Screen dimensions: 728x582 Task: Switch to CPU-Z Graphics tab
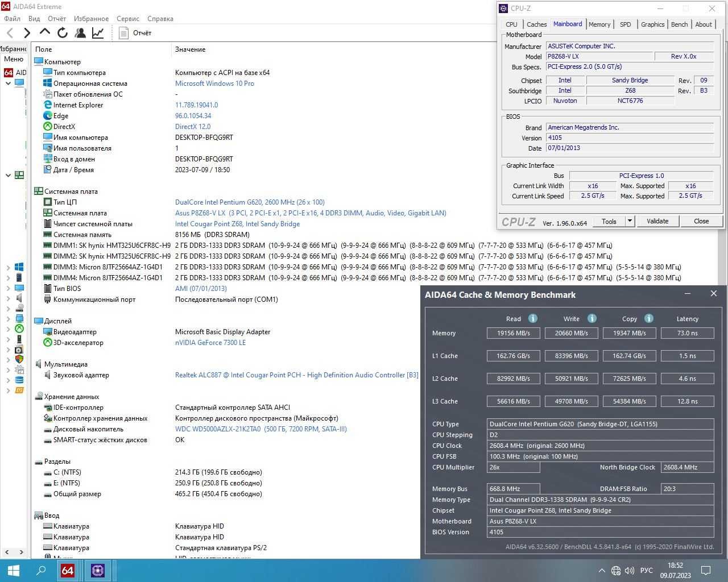[652, 24]
